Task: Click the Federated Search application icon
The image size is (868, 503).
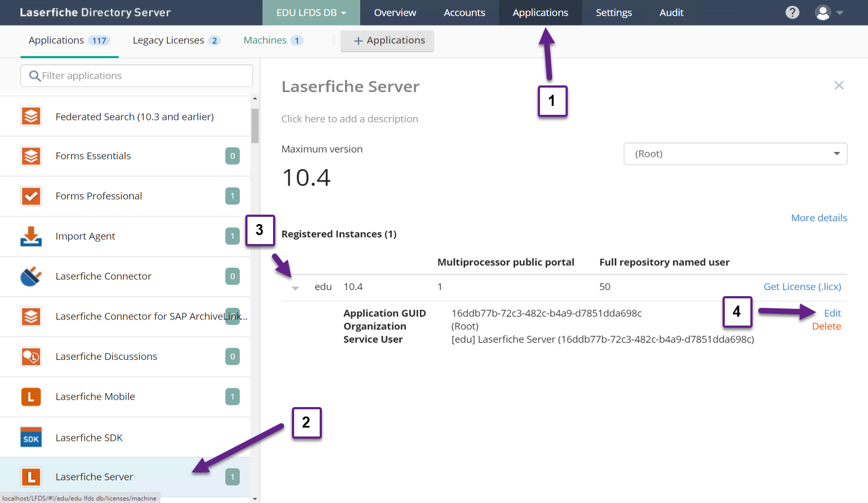Action: (31, 116)
